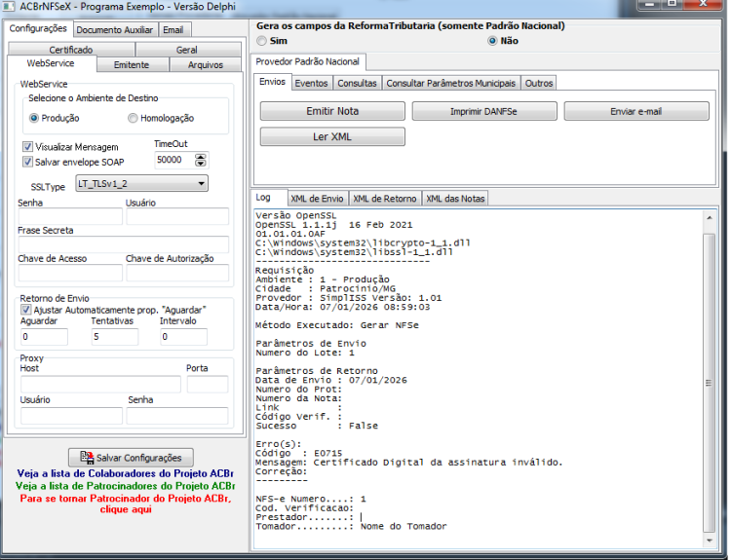This screenshot has height=560, width=731.
Task: Click the log scrollbar up arrow
Action: click(710, 217)
